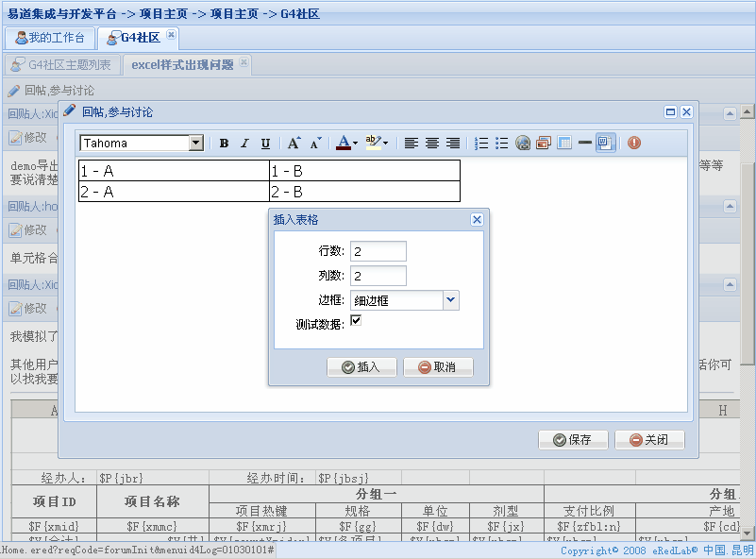Underline the selected text

[x=263, y=143]
